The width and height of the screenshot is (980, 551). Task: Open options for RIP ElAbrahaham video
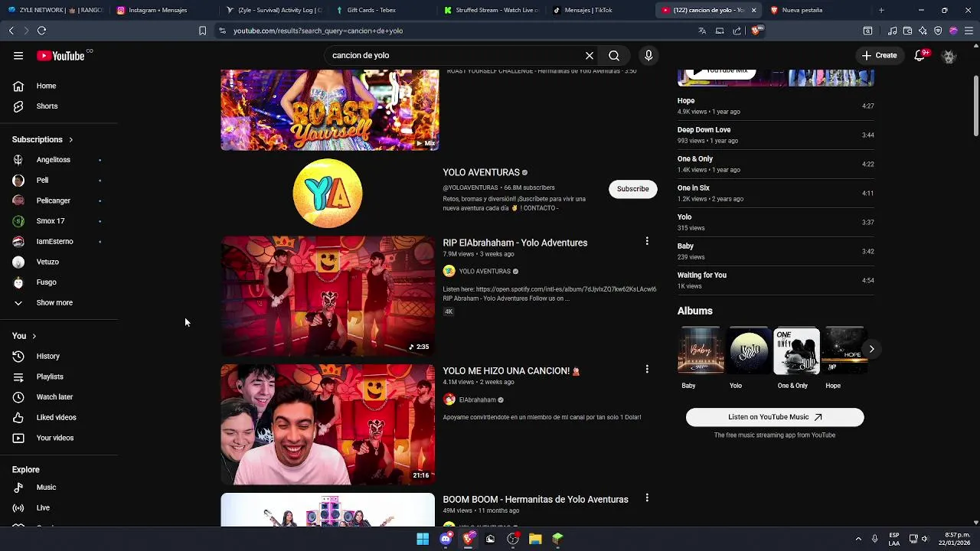click(647, 241)
